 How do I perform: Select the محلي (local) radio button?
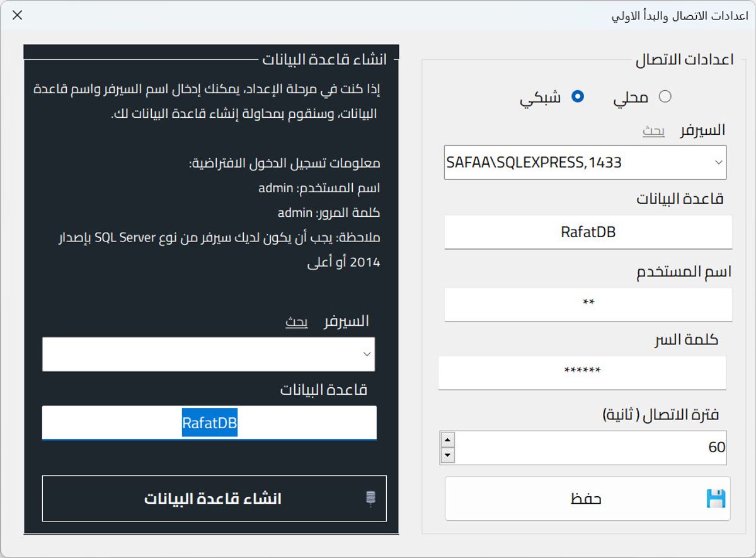(x=665, y=96)
